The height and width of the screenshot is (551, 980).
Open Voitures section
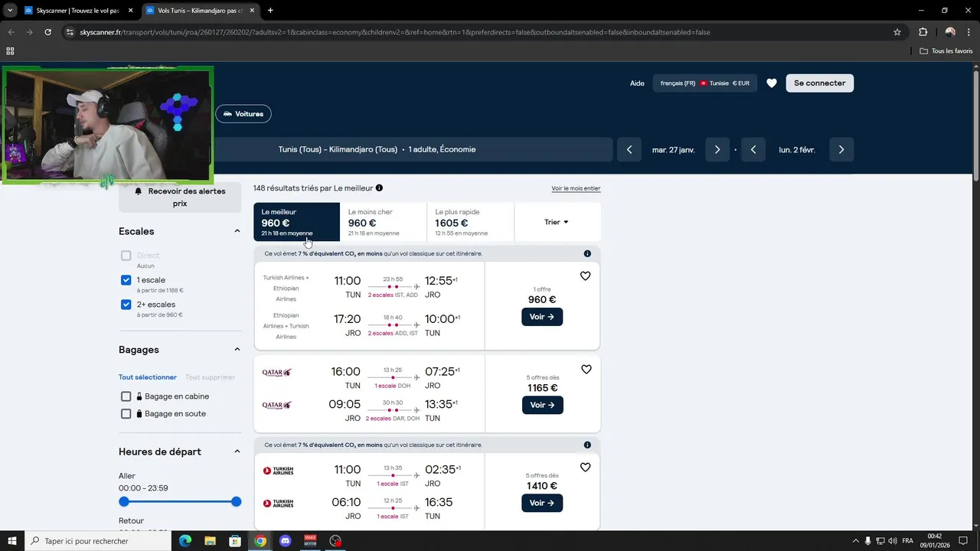click(x=243, y=114)
